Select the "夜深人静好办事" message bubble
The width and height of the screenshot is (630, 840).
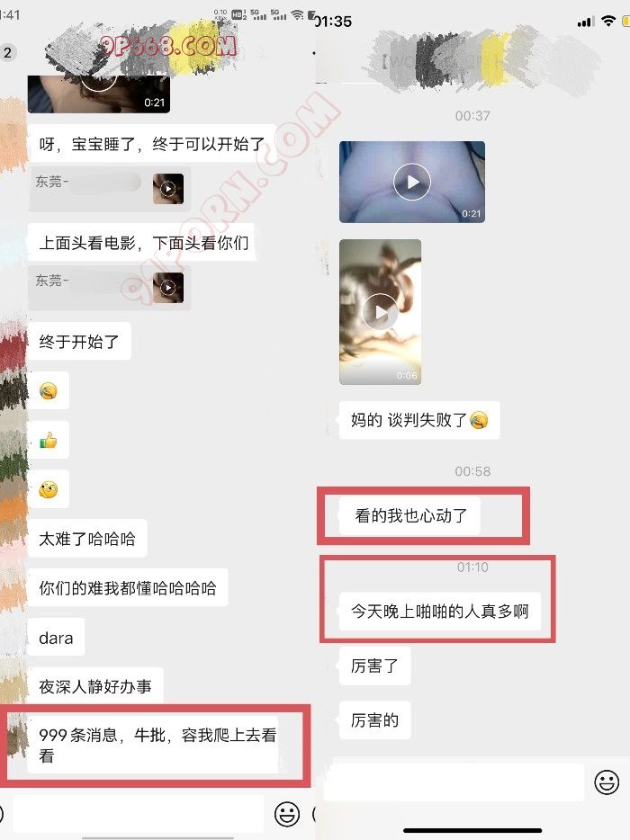(x=95, y=685)
